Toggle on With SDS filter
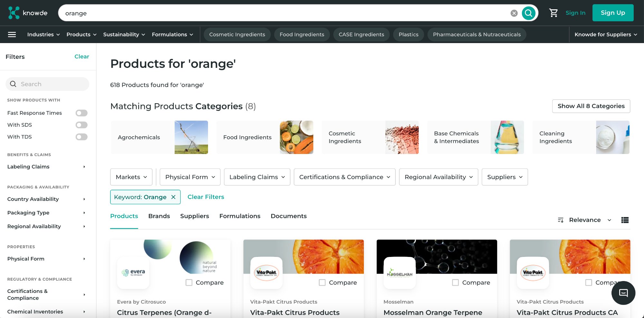The image size is (644, 318). click(81, 125)
